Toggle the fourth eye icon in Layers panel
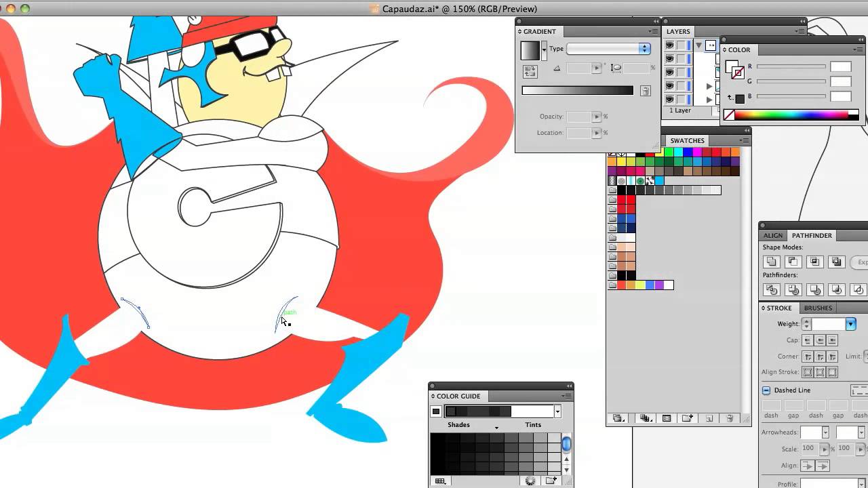This screenshot has width=868, height=488. pos(669,86)
